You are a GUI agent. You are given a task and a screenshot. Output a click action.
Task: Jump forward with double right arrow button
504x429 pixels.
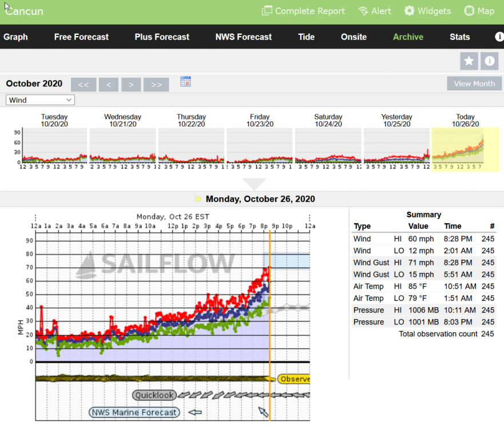click(x=156, y=85)
